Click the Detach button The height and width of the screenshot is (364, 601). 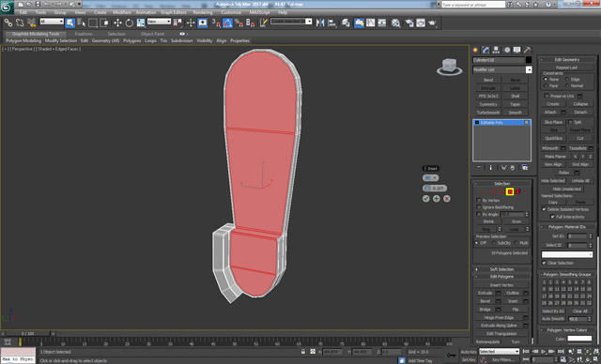(580, 113)
